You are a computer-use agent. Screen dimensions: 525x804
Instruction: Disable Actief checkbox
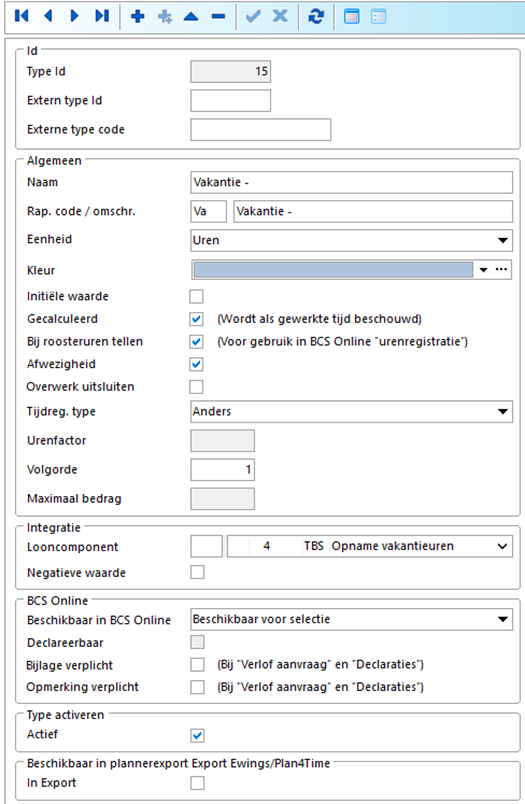point(197,735)
